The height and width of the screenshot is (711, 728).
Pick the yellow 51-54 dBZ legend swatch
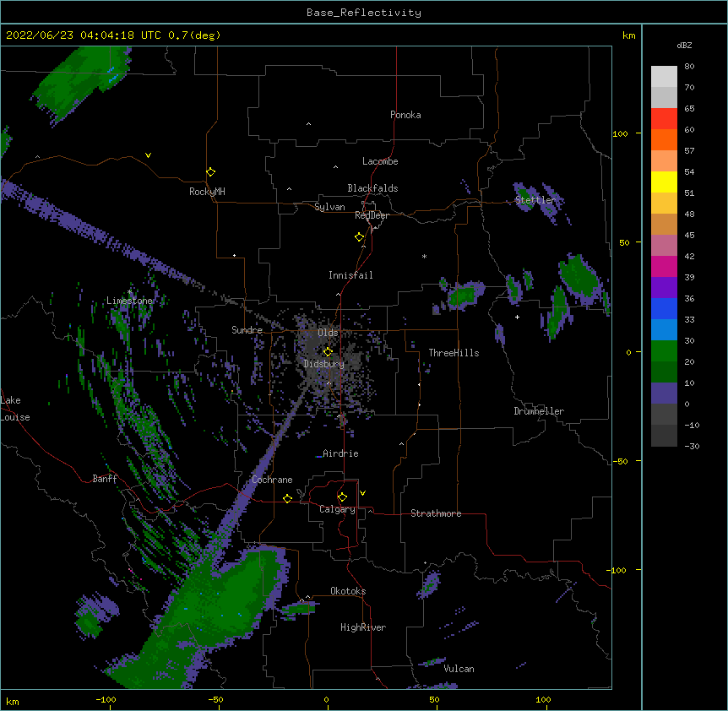[x=664, y=182]
